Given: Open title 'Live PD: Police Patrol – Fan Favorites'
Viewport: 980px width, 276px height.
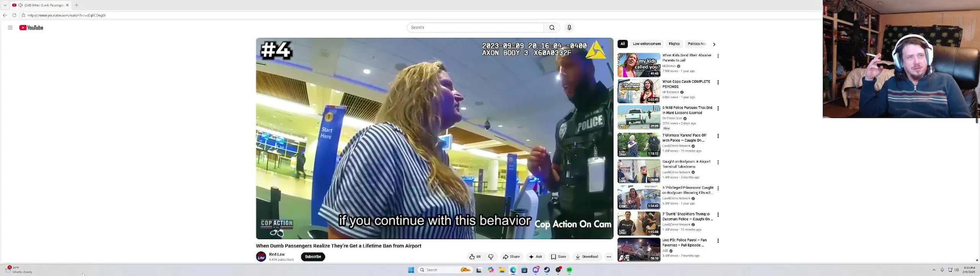Looking at the screenshot, I should [684, 243].
